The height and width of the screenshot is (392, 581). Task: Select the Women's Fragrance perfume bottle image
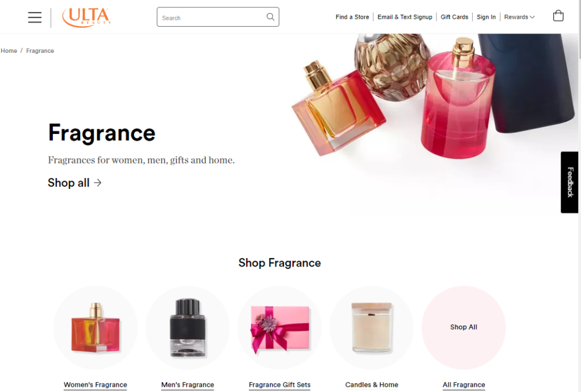tap(95, 327)
